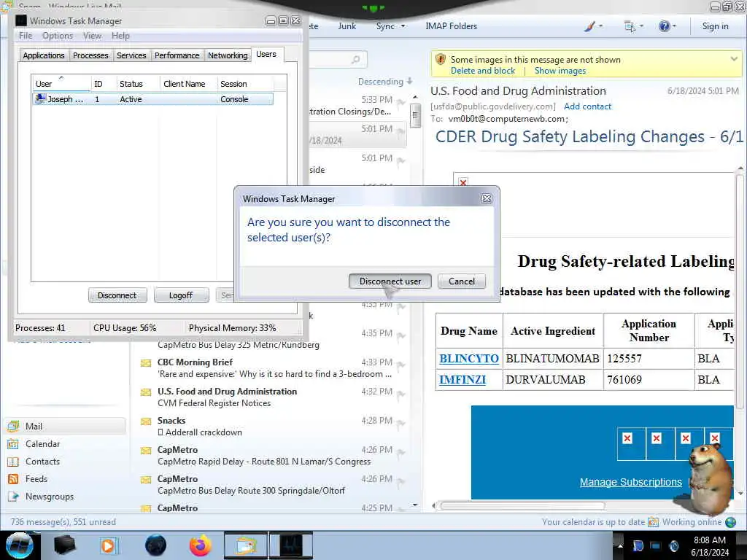Close the disconnect confirmation dialog
The image size is (747, 560).
click(x=487, y=198)
